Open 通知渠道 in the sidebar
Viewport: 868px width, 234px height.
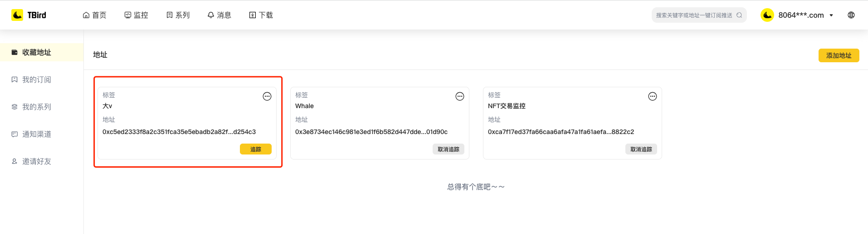[x=36, y=134]
